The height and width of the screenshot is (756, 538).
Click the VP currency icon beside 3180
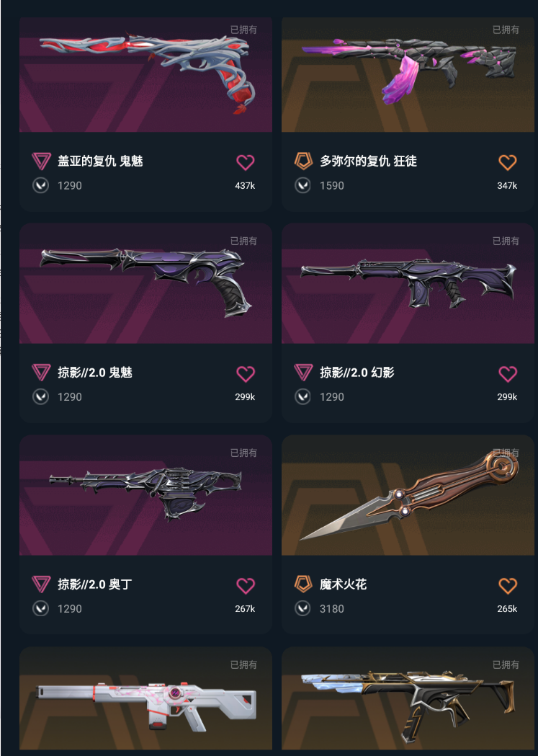tap(302, 608)
